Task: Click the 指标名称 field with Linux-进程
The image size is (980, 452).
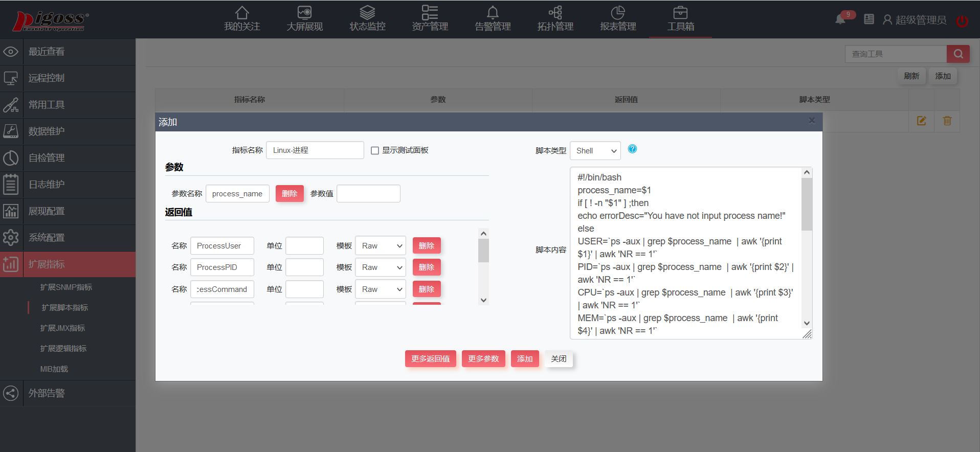Action: tap(315, 150)
